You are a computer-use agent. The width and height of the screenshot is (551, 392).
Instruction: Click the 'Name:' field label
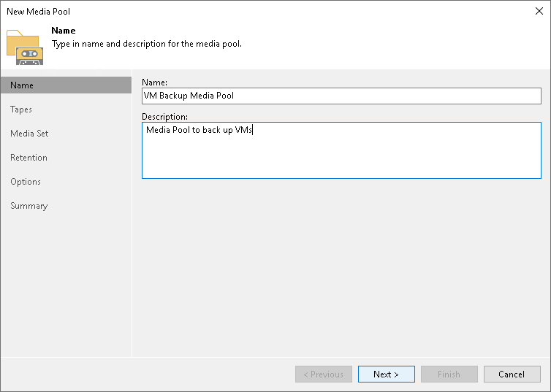click(155, 82)
